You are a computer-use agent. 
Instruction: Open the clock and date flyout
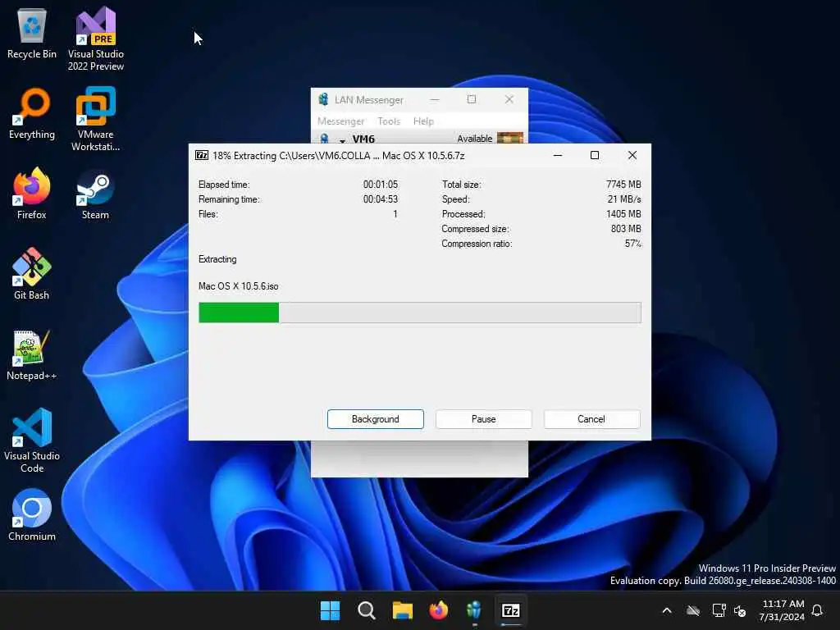click(782, 610)
